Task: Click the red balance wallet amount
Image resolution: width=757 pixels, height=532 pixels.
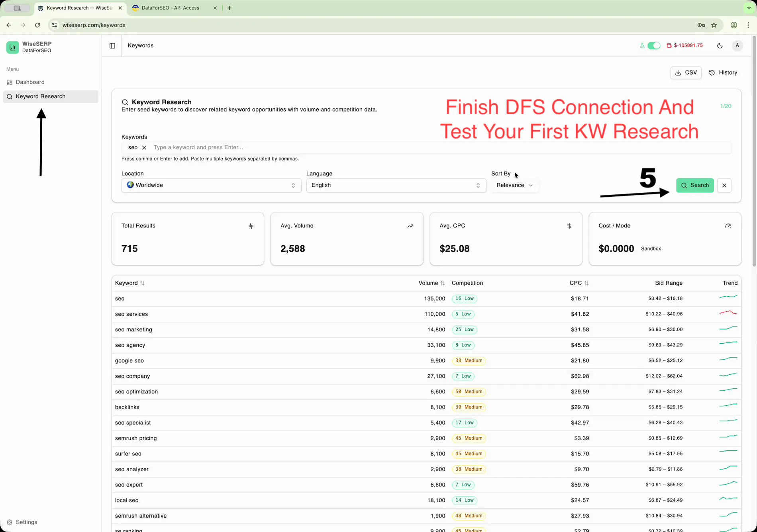Action: (685, 45)
